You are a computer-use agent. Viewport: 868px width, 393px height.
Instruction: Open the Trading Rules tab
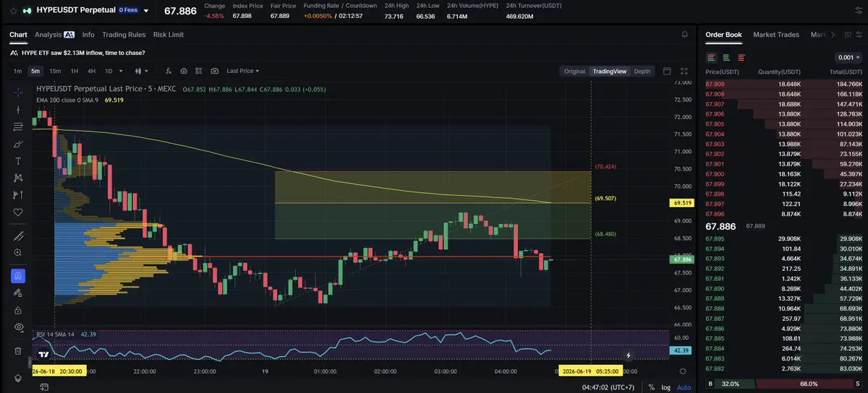click(x=124, y=35)
